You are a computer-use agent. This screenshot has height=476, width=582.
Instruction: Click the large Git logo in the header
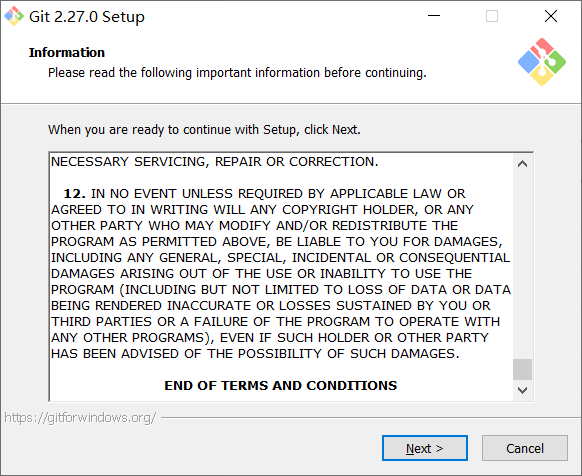[x=542, y=62]
